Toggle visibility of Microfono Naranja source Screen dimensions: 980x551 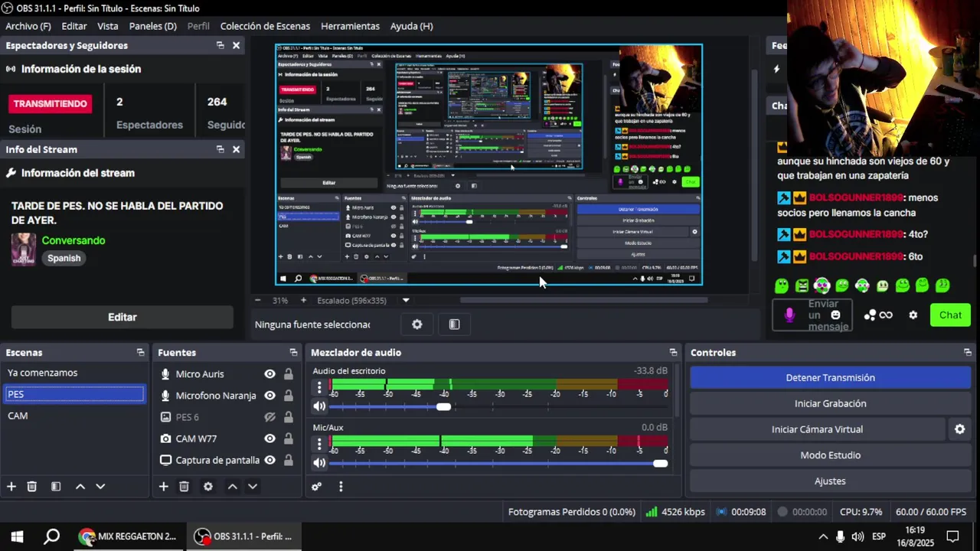[269, 396]
